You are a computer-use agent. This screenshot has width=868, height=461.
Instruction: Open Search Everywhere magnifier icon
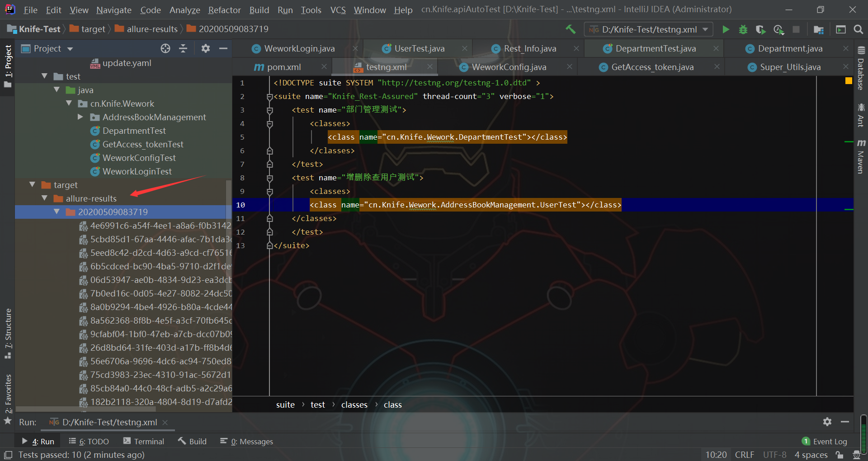[x=858, y=29]
